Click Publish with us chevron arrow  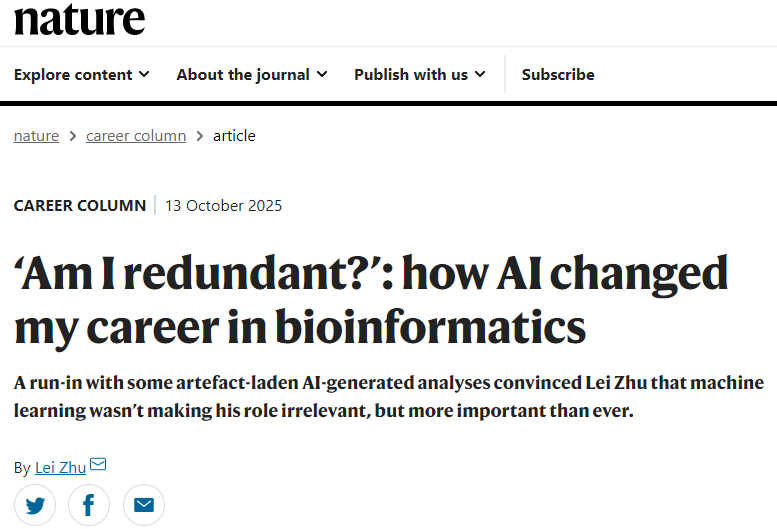480,74
